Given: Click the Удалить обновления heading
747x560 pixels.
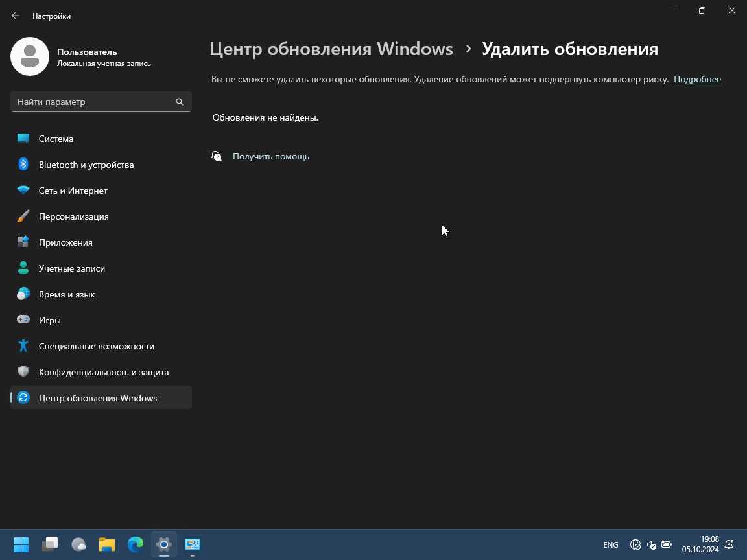Looking at the screenshot, I should (x=570, y=49).
